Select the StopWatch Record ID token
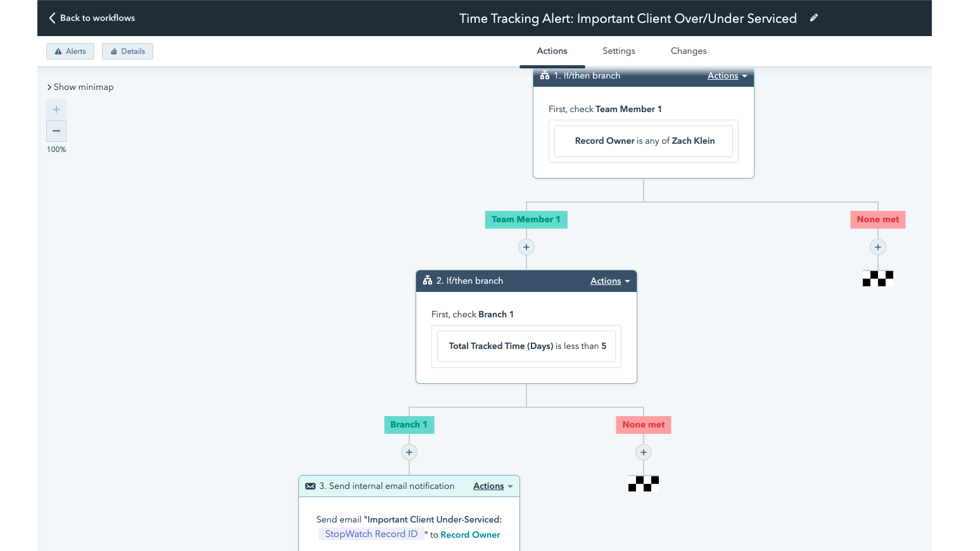 tap(371, 534)
